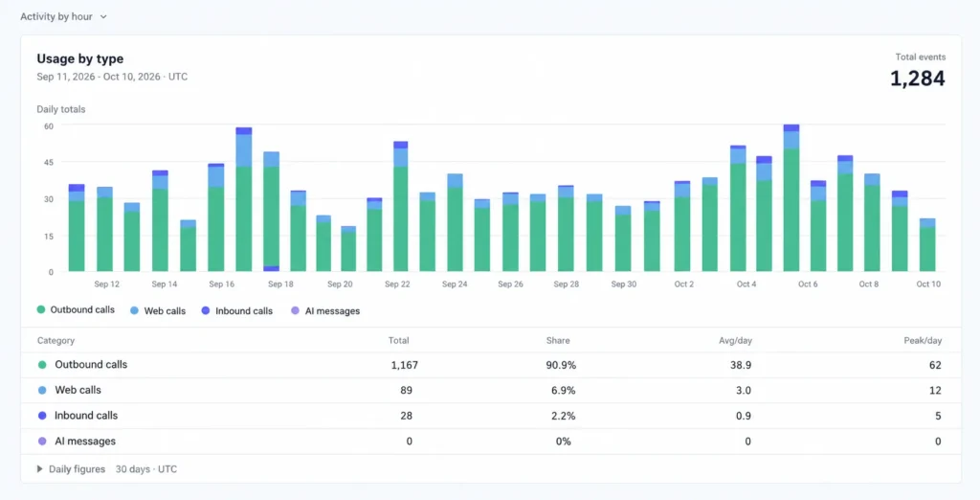Click the 45 y-axis tick label
This screenshot has width=980, height=500.
pos(48,162)
